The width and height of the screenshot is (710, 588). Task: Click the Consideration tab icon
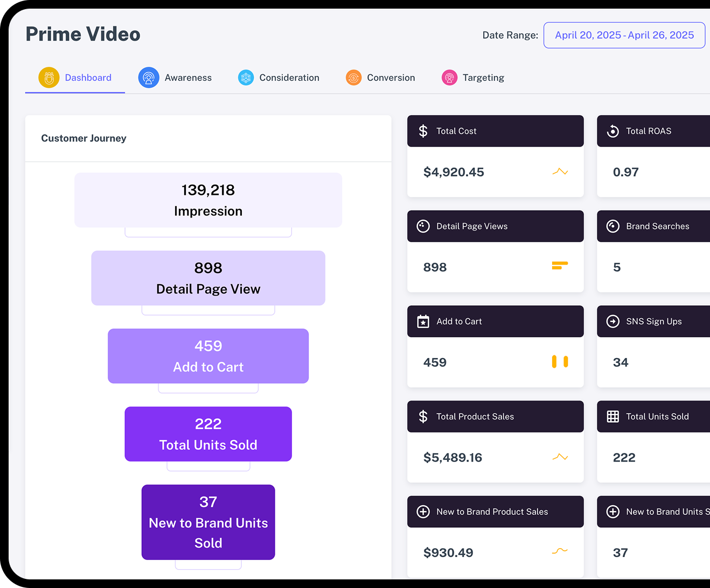246,78
